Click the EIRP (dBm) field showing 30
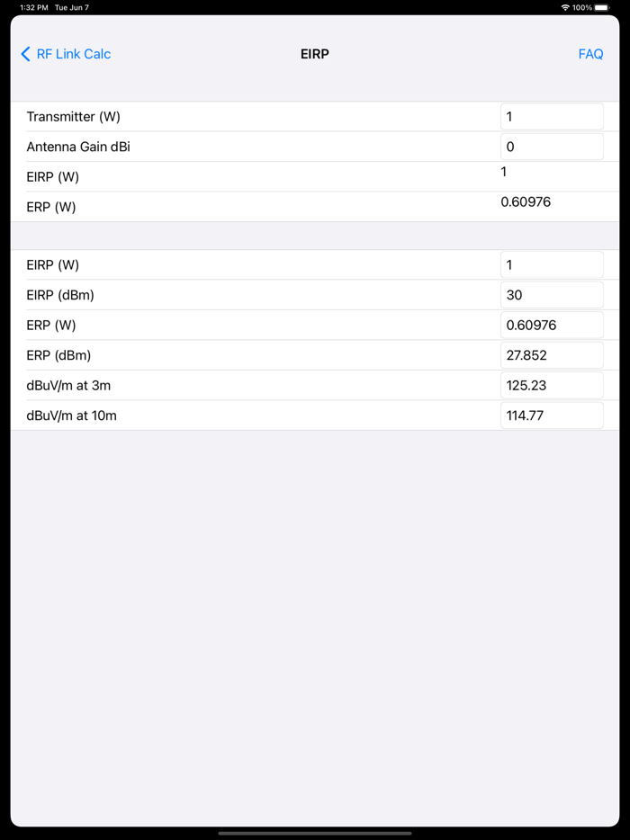This screenshot has width=630, height=840. pos(552,294)
